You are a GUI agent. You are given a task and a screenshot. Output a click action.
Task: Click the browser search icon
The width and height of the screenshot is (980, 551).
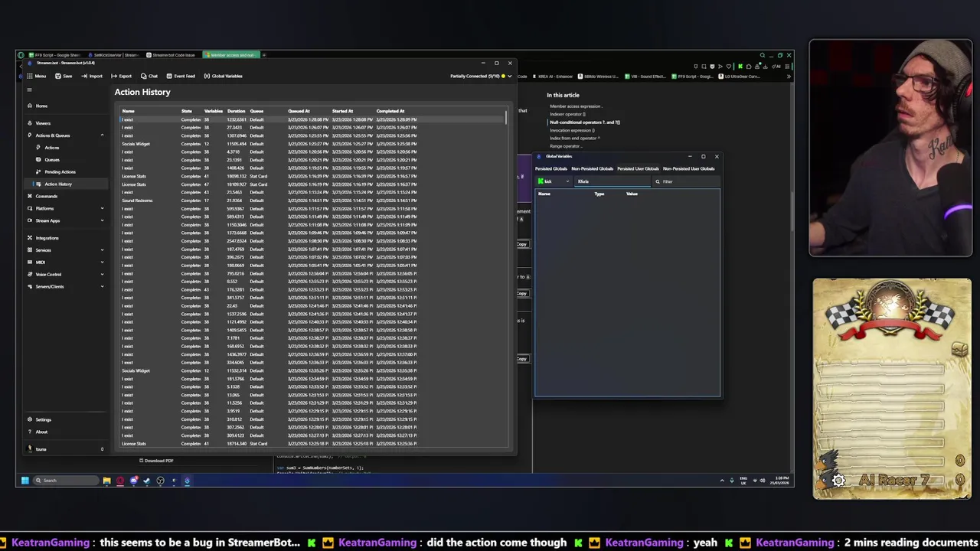tap(763, 55)
